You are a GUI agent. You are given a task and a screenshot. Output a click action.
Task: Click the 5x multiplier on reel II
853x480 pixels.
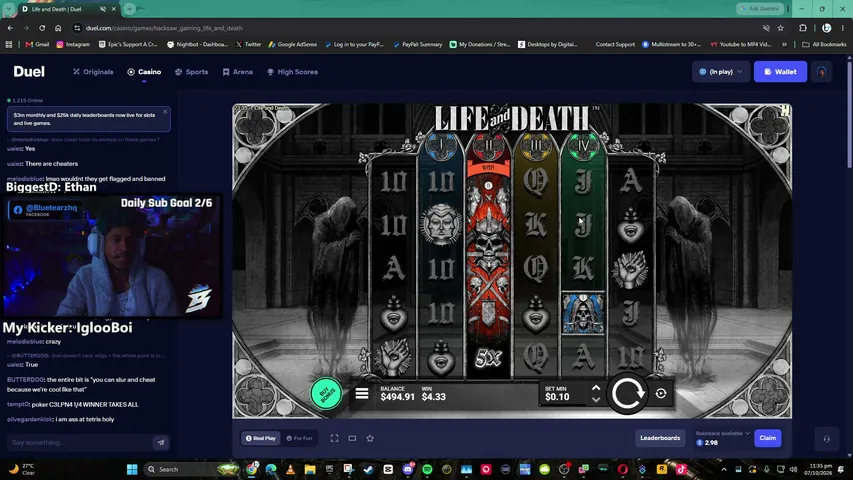[488, 358]
